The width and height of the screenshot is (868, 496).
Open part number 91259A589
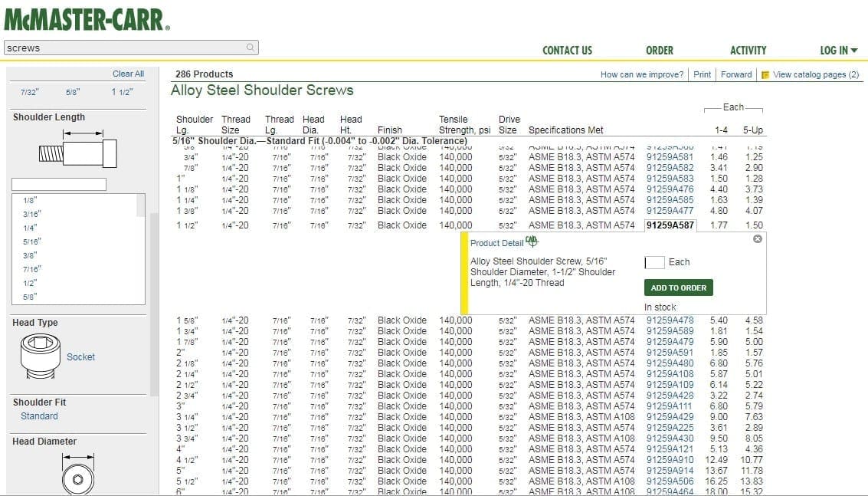click(670, 331)
